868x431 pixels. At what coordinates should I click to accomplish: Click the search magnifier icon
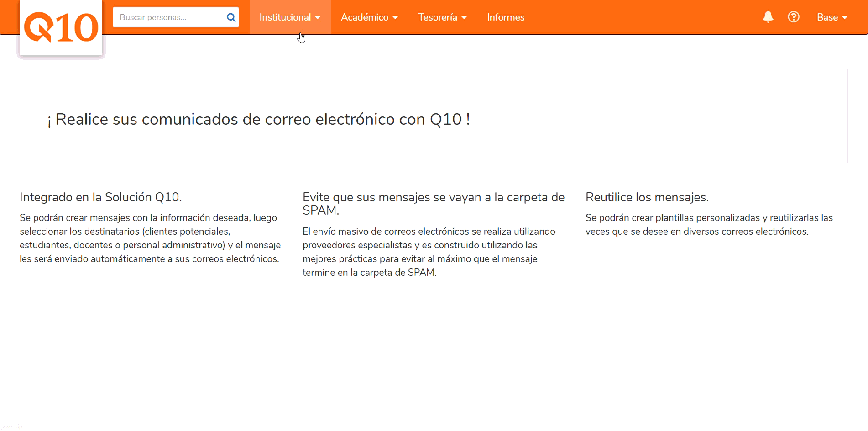click(x=231, y=17)
